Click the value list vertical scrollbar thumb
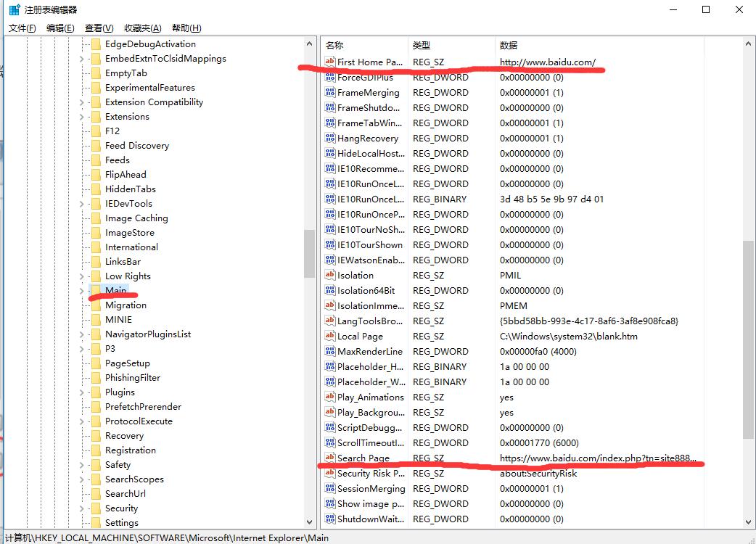The width and height of the screenshot is (756, 544). point(749,339)
